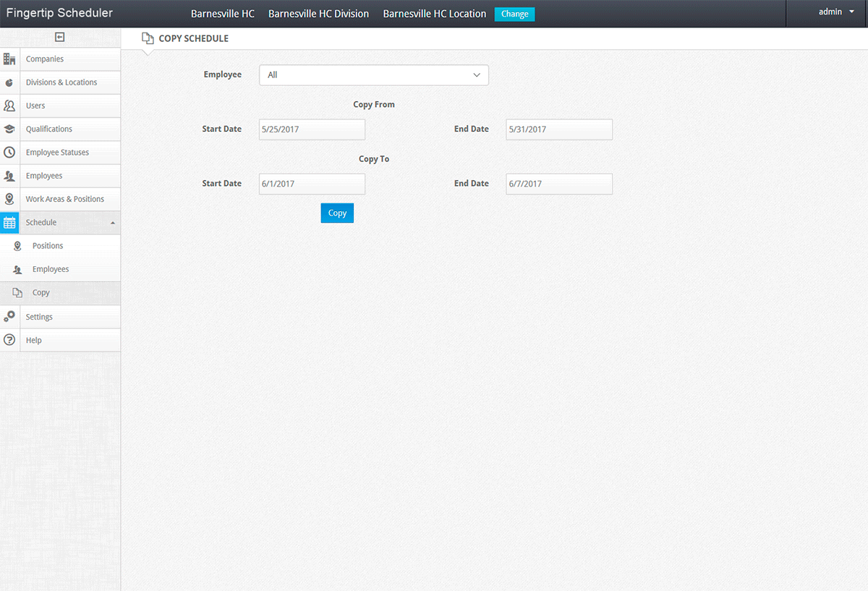Click the Work Areas & Positions pin icon
The height and width of the screenshot is (591, 868).
click(10, 199)
